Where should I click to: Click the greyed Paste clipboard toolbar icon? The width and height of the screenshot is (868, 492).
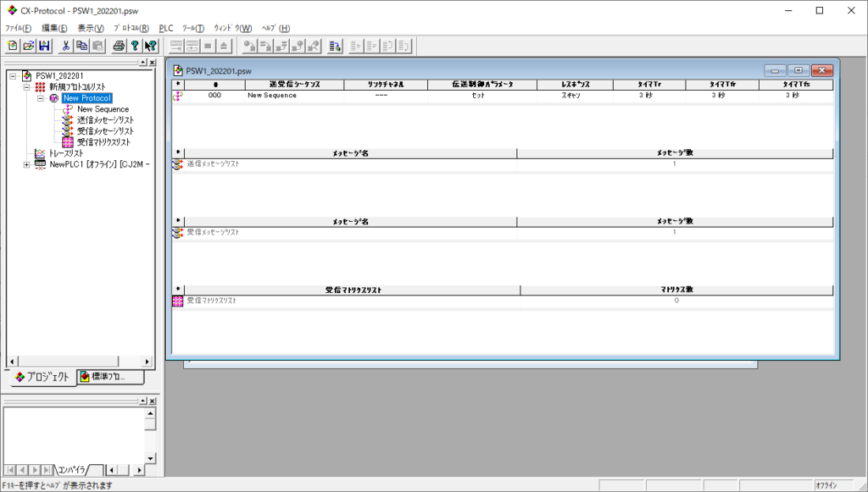point(98,46)
